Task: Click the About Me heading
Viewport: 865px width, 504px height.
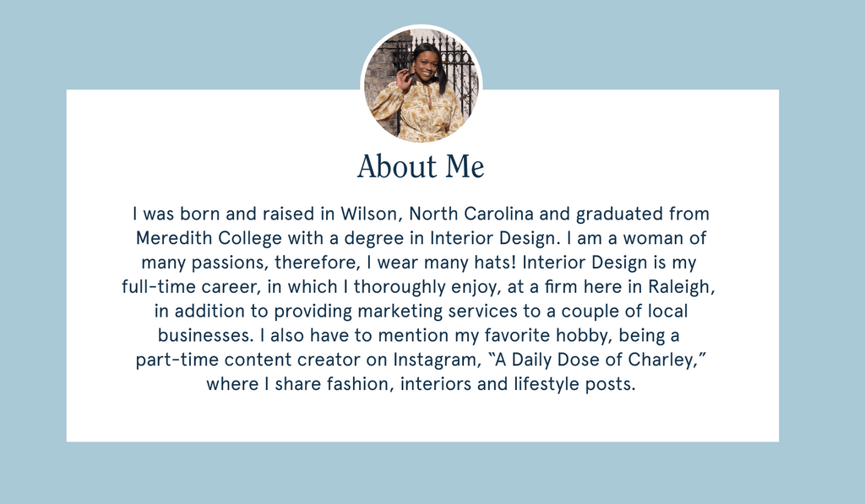Action: (421, 166)
